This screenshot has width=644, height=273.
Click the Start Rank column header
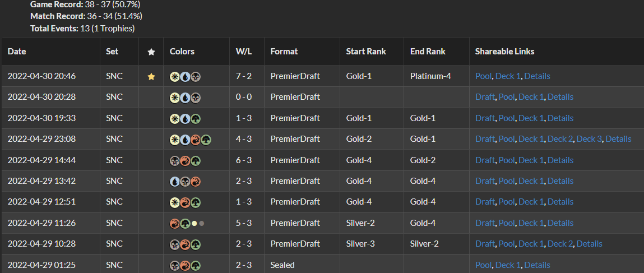(x=366, y=52)
